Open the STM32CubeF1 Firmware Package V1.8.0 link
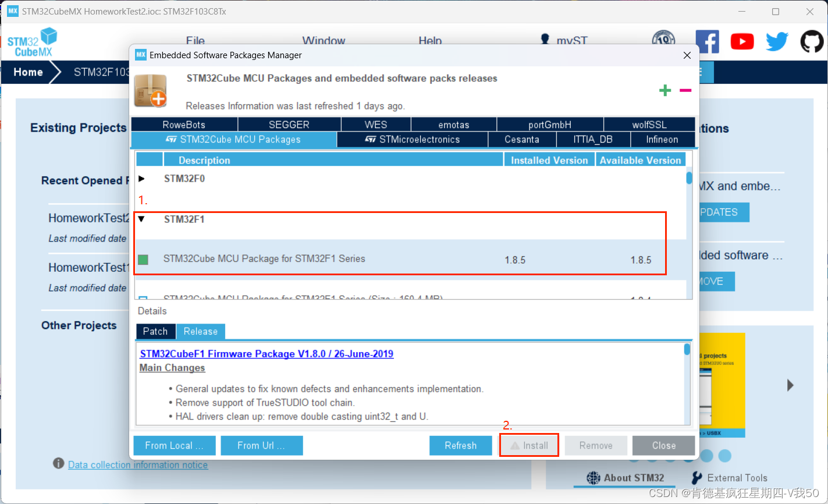Screen dimensions: 828x504 266,354
